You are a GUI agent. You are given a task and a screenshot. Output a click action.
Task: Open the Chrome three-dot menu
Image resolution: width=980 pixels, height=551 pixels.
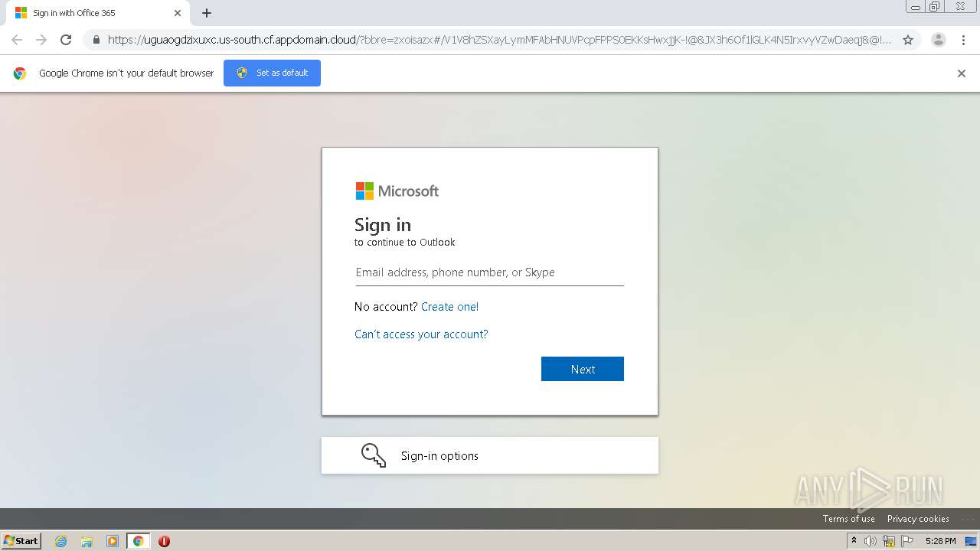point(963,40)
